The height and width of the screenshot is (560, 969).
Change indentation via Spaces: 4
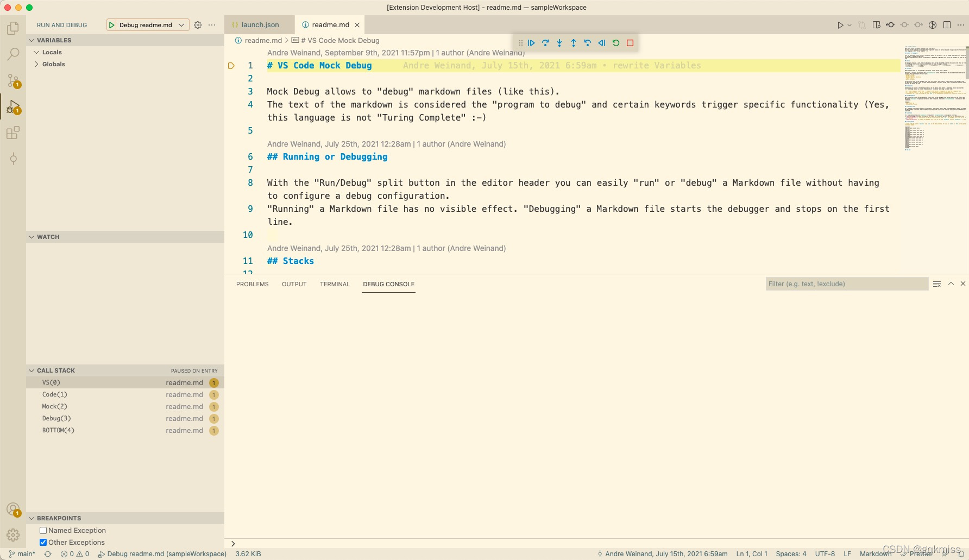791,554
